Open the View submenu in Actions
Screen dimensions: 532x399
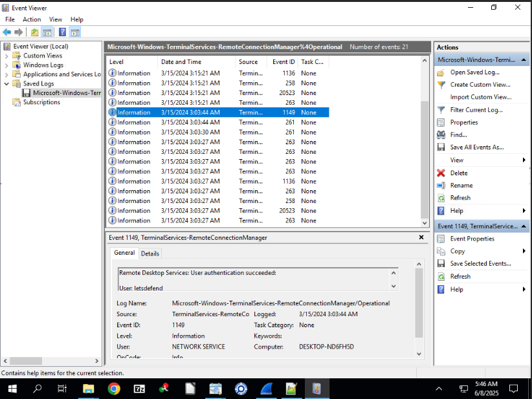click(524, 160)
